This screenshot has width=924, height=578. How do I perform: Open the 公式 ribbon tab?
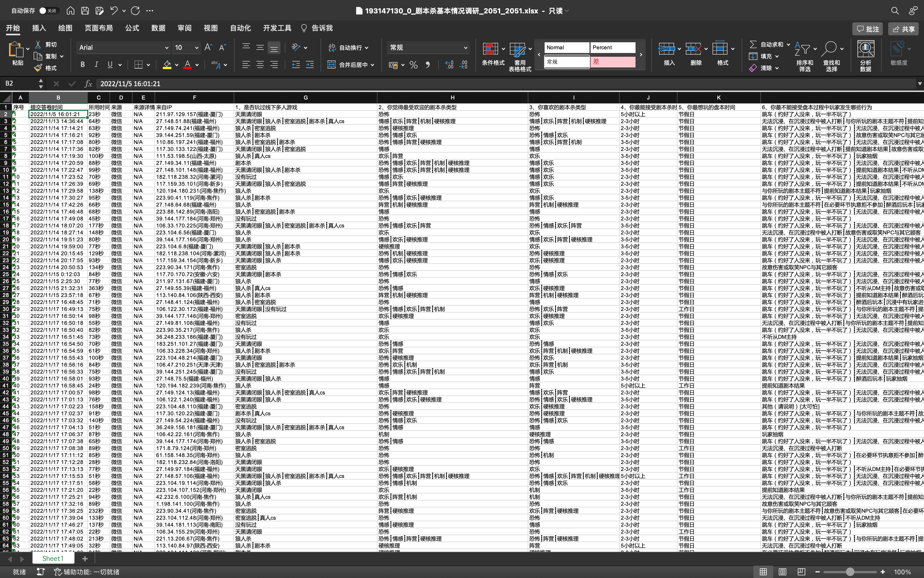coord(132,28)
